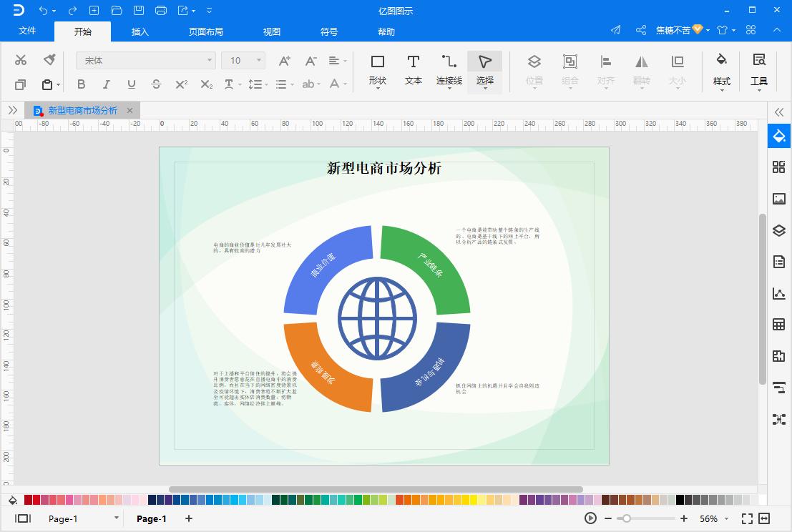792x532 pixels.
Task: Toggle bold formatting
Action: coord(81,84)
